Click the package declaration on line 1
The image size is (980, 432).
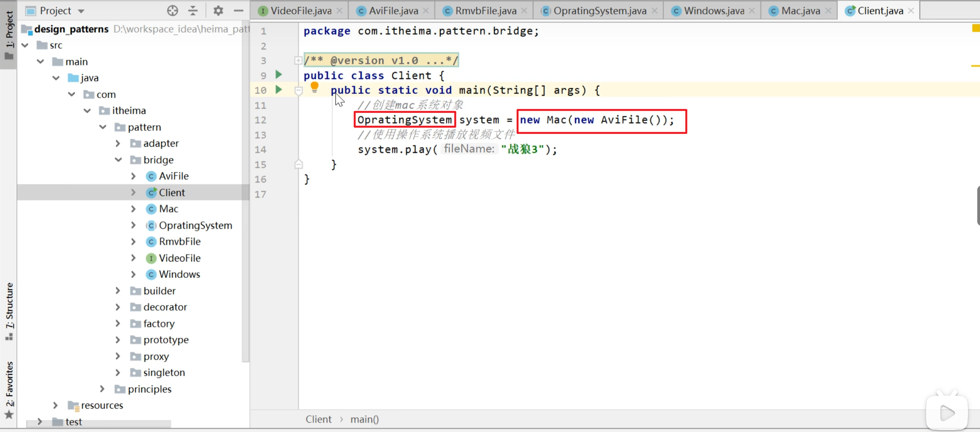pos(421,31)
